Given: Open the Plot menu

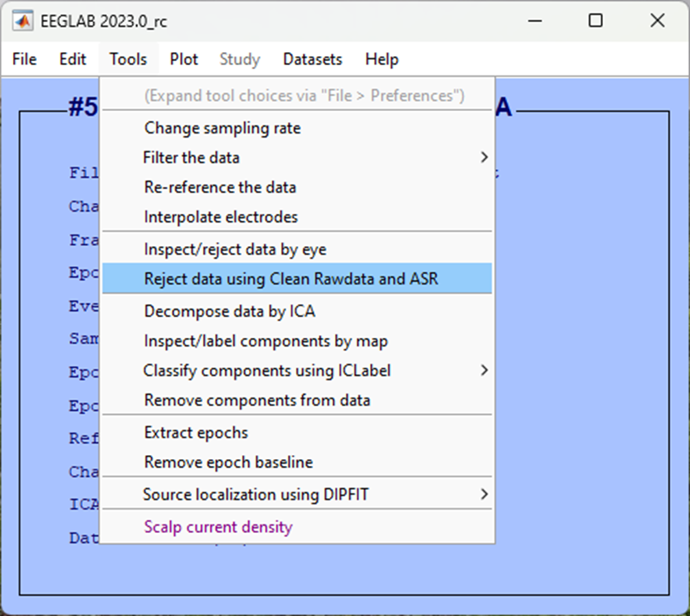Looking at the screenshot, I should click(184, 60).
